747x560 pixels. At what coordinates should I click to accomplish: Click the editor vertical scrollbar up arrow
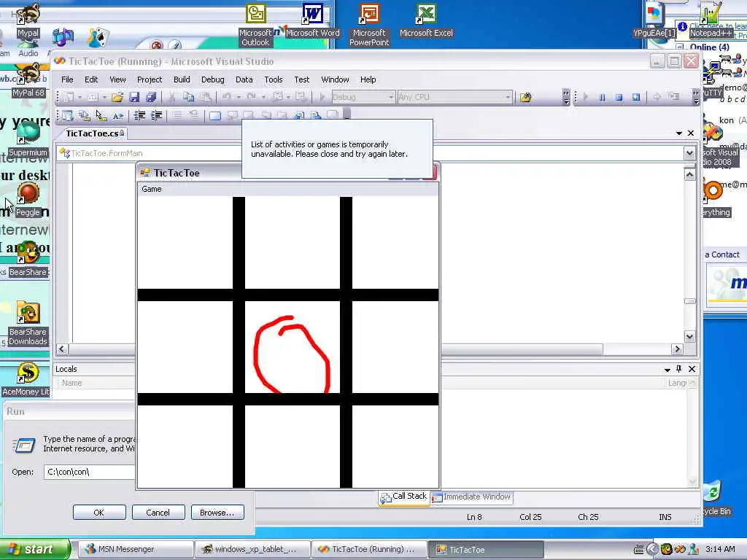689,175
